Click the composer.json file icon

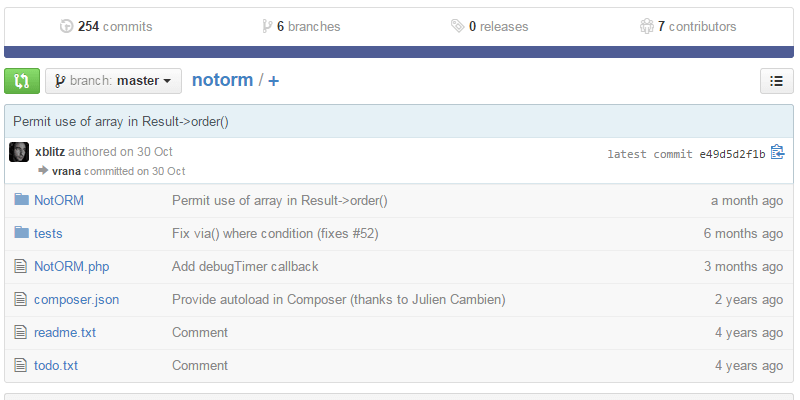(x=20, y=299)
